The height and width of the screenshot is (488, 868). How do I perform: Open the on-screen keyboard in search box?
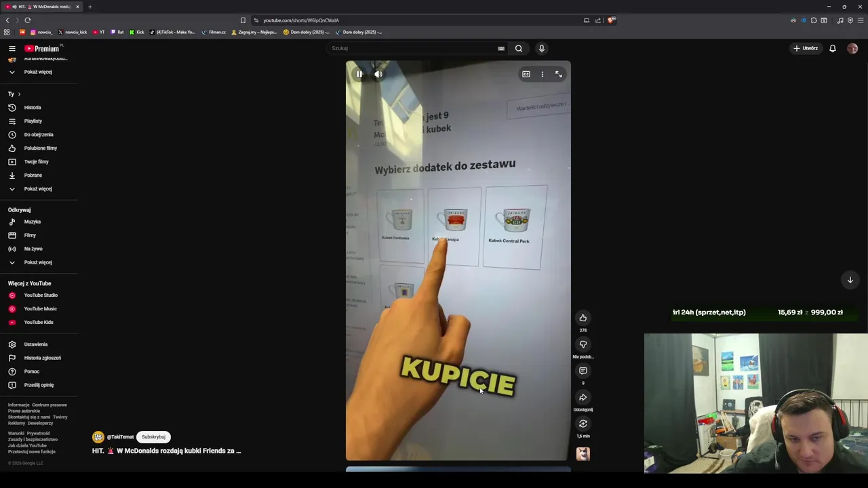[501, 48]
